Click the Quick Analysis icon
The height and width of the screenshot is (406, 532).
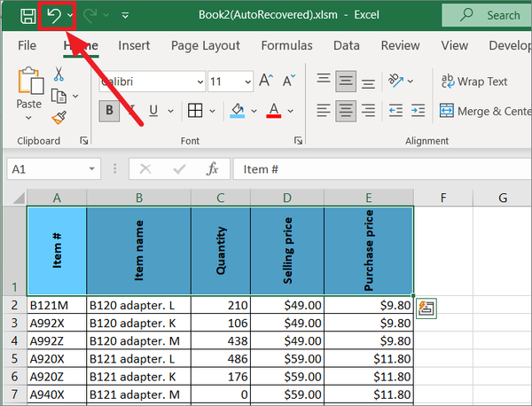point(426,308)
